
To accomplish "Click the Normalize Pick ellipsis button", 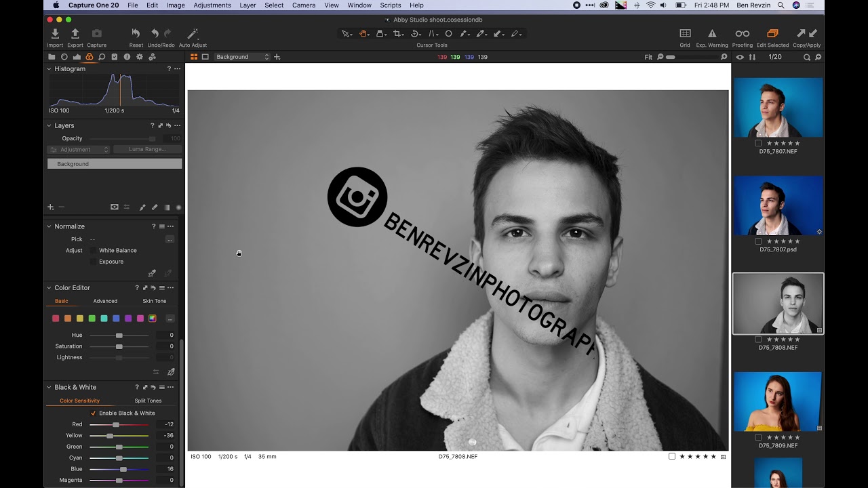I will tap(170, 239).
